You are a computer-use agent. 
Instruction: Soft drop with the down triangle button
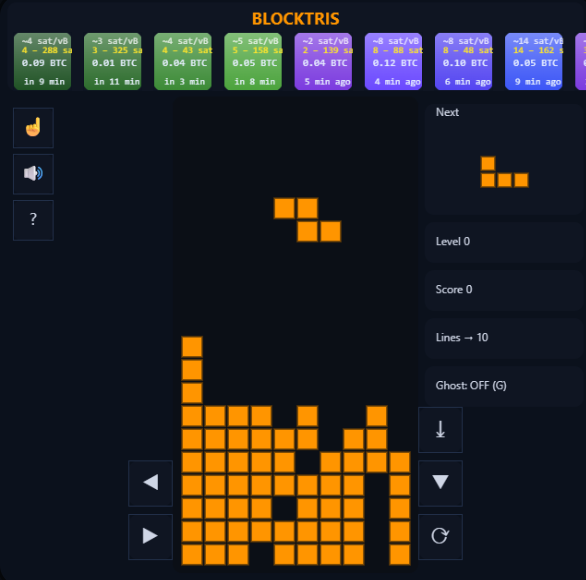[x=440, y=483]
